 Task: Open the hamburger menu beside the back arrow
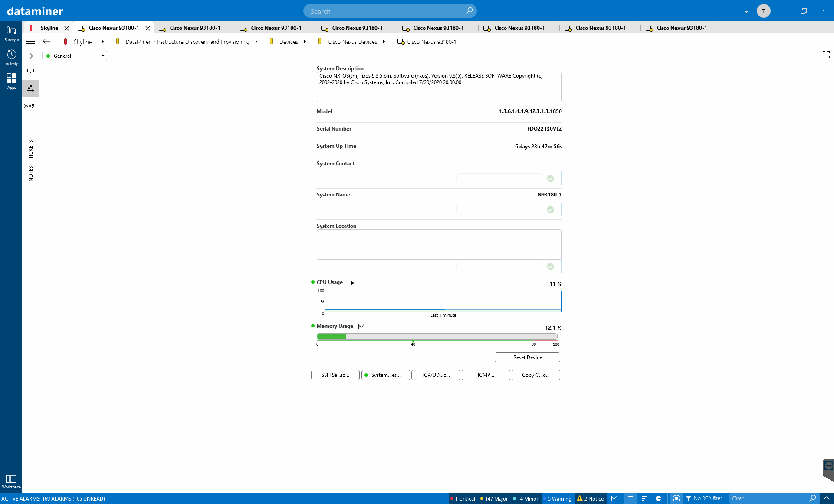31,42
